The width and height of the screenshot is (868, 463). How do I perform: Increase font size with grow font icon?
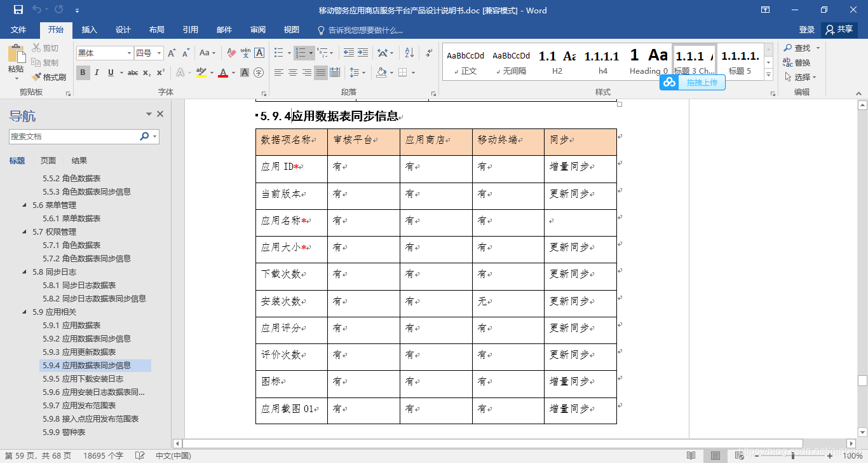(x=172, y=53)
